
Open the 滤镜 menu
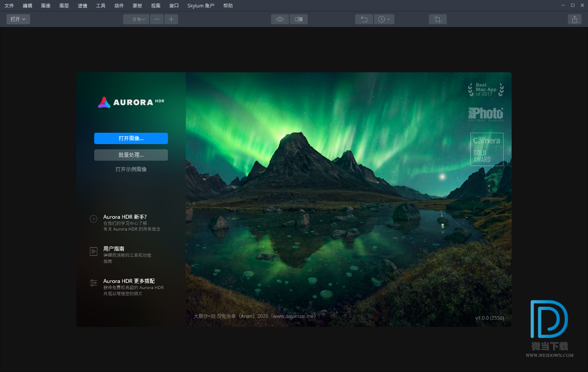pyautogui.click(x=82, y=6)
